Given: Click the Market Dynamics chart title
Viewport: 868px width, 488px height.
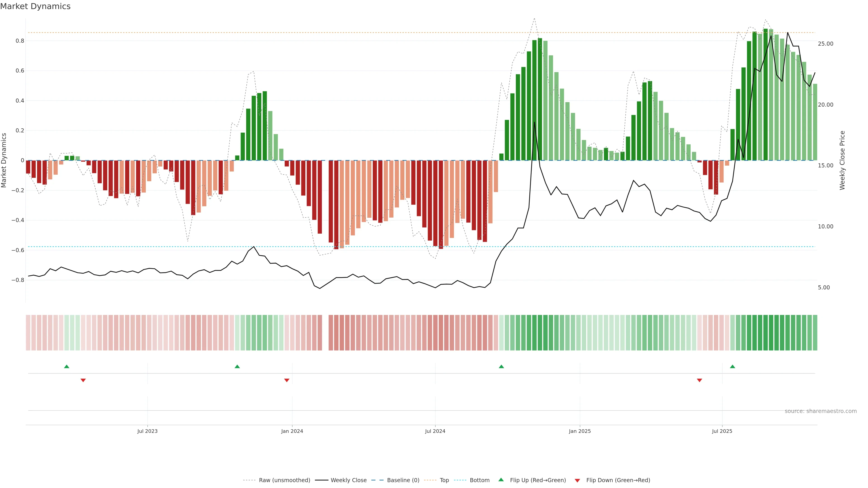Looking at the screenshot, I should 35,6.
